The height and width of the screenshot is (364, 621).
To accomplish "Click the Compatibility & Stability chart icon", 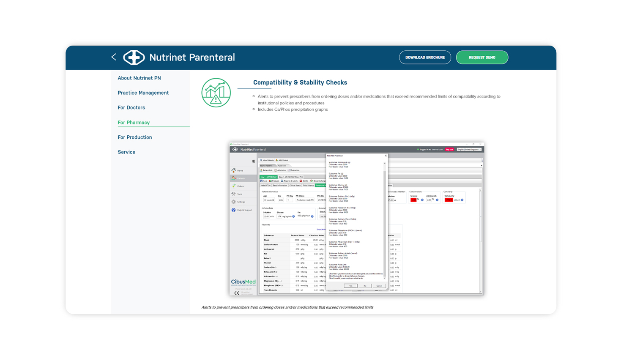I will [216, 93].
